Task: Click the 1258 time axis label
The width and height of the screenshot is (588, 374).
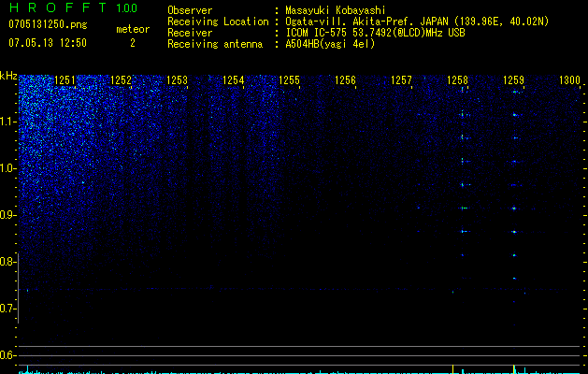Action: coord(457,80)
